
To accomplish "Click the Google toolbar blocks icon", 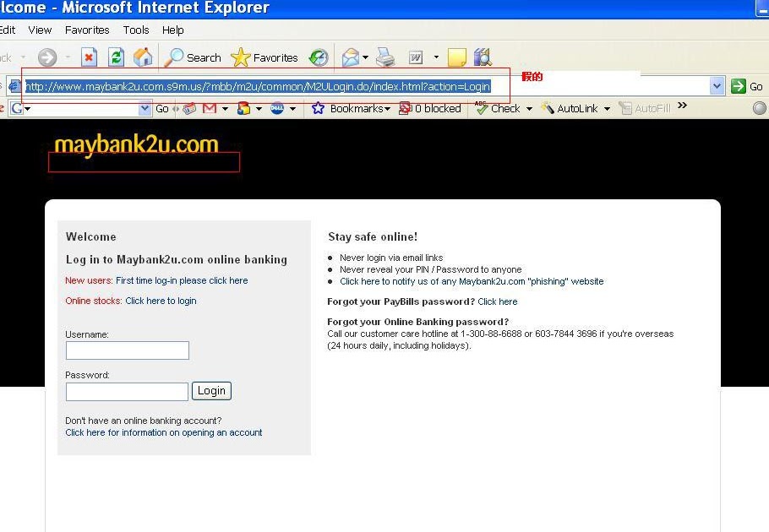I will coord(243,108).
